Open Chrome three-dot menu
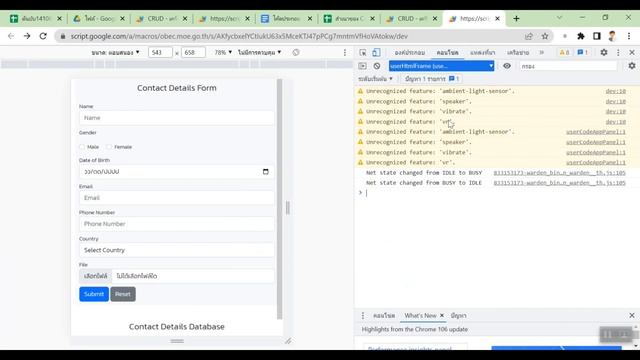This screenshot has width=640, height=360. [x=629, y=36]
